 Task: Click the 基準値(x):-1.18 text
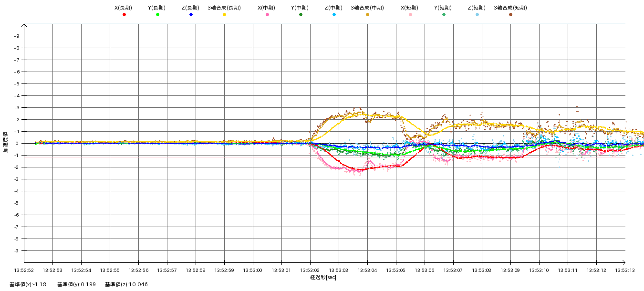tap(28, 285)
